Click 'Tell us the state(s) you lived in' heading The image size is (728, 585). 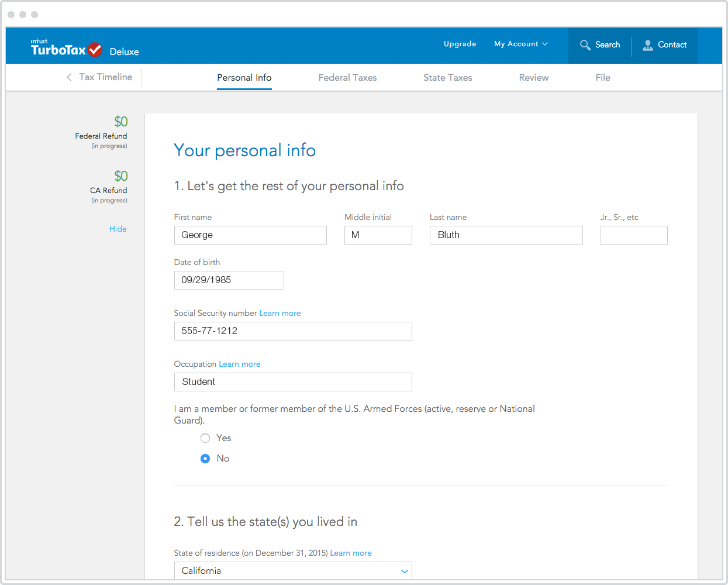tap(265, 522)
